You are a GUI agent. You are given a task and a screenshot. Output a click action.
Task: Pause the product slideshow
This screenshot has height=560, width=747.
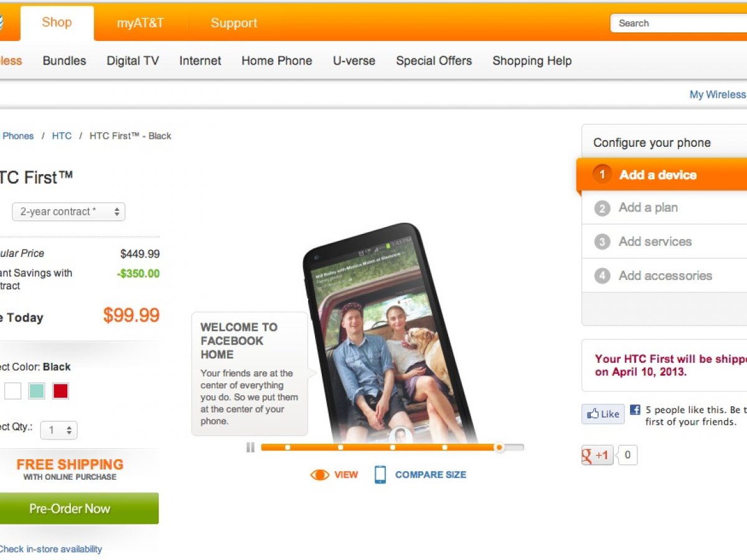[250, 447]
